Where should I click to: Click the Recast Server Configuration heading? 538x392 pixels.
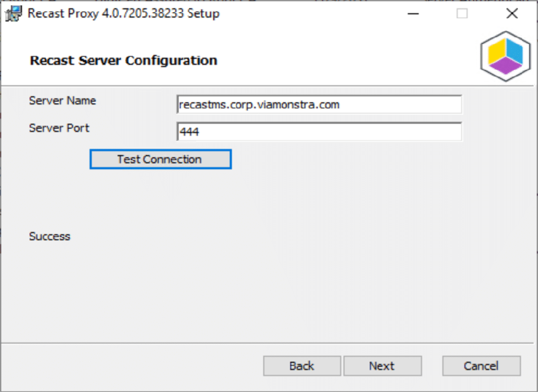124,60
